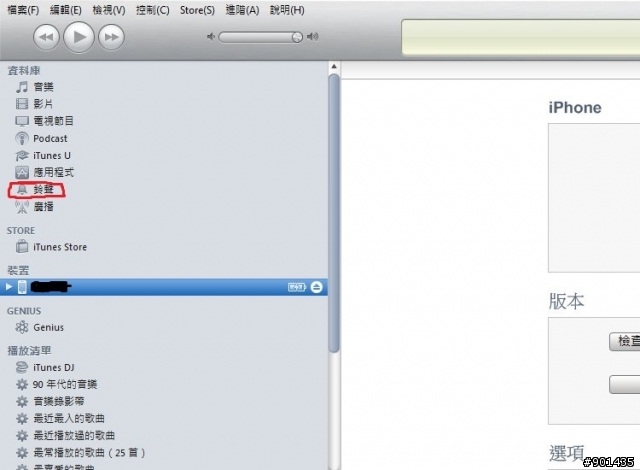Click gear icon for 音樂錄影帶
640x470 pixels.
pos(22,401)
